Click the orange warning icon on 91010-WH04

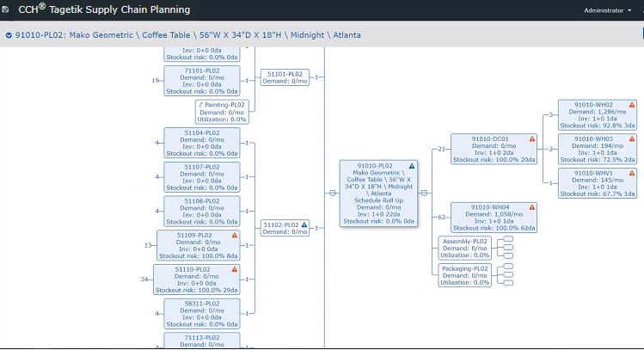pyautogui.click(x=532, y=207)
